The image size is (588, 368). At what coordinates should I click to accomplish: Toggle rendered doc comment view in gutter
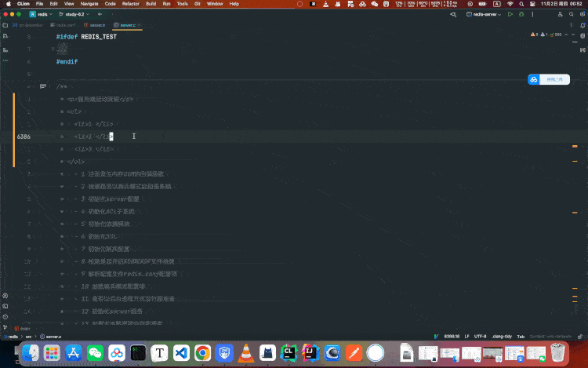click(x=43, y=86)
